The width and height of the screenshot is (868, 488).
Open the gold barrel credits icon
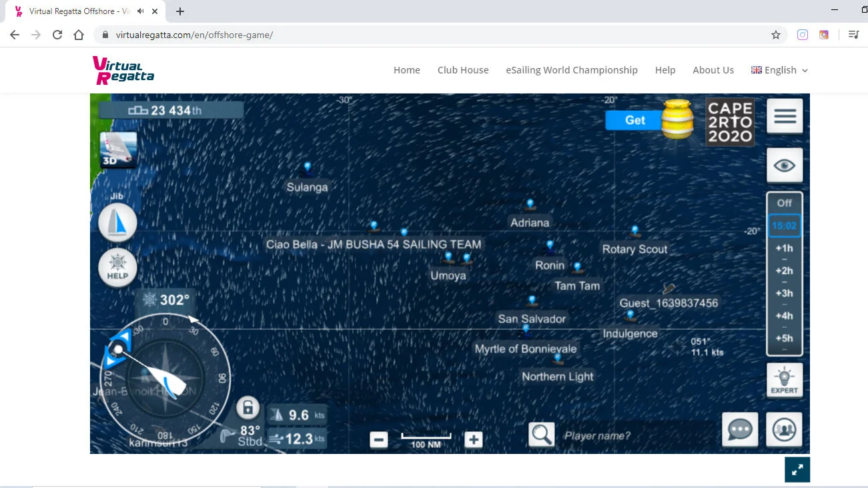pyautogui.click(x=678, y=119)
